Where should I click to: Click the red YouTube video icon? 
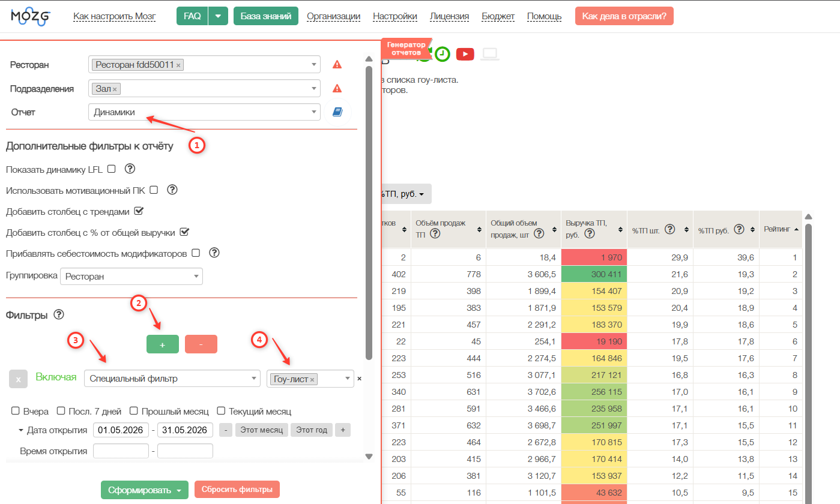tap(465, 54)
